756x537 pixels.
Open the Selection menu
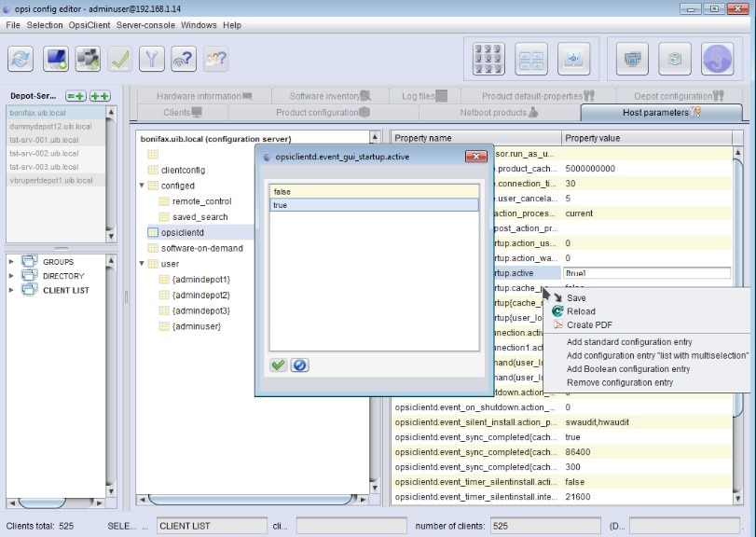45,25
